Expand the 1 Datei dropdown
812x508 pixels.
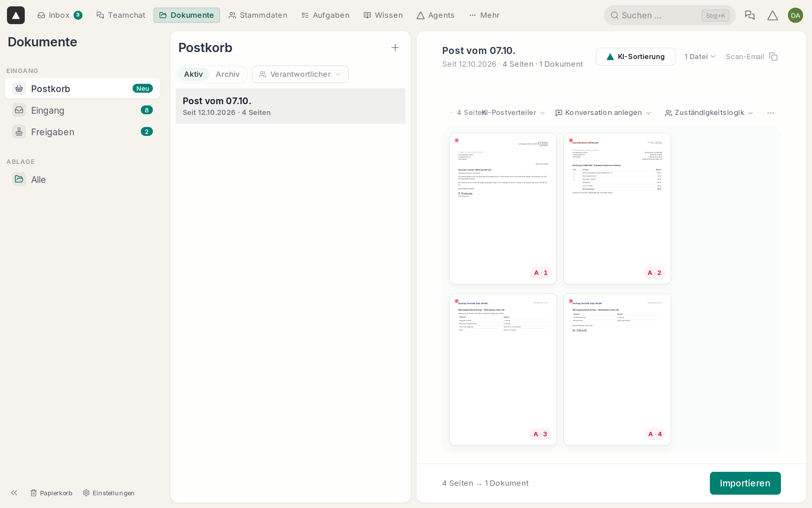coord(700,57)
